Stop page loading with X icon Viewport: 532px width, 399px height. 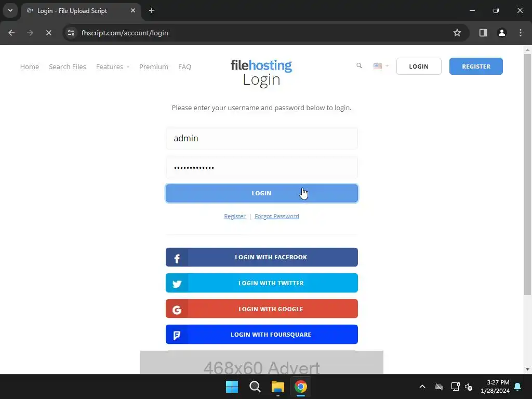point(49,33)
